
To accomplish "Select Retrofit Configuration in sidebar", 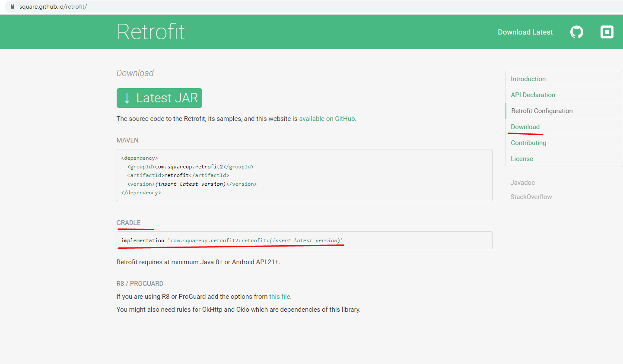I will (563, 111).
